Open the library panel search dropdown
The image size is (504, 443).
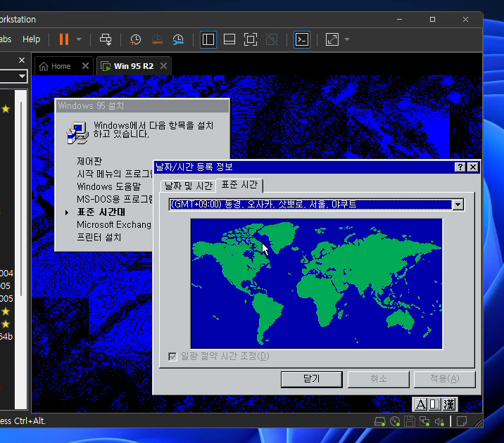click(22, 77)
